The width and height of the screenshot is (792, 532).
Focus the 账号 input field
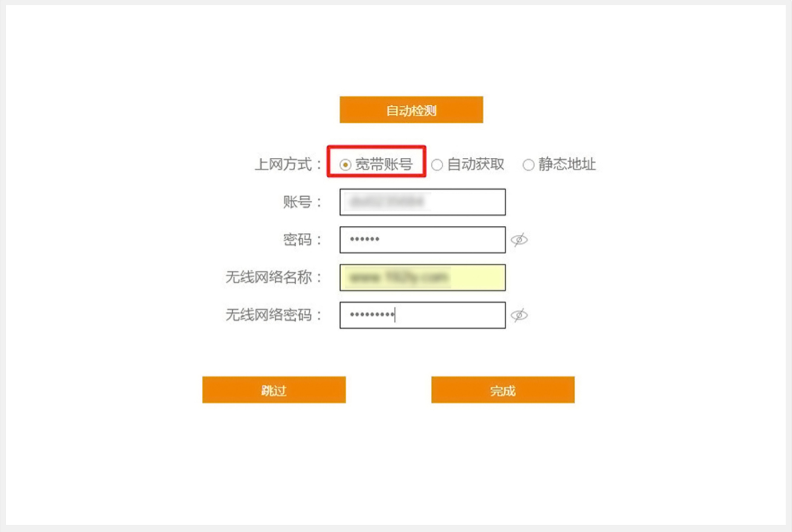pos(422,202)
